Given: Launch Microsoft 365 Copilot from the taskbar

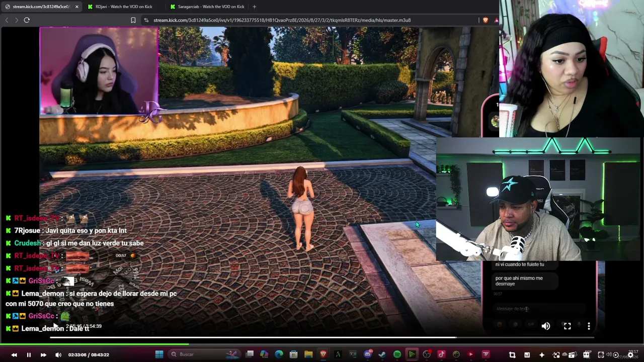Looking at the screenshot, I should pos(264,354).
